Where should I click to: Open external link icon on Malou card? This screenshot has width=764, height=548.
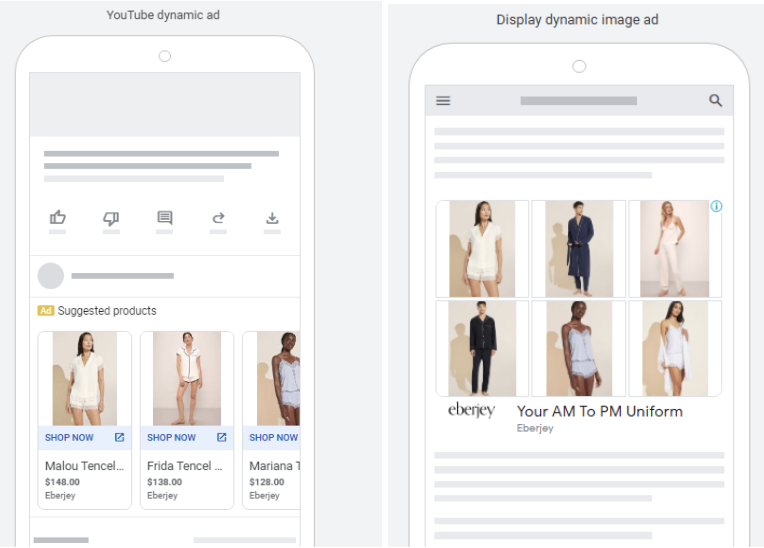[119, 437]
